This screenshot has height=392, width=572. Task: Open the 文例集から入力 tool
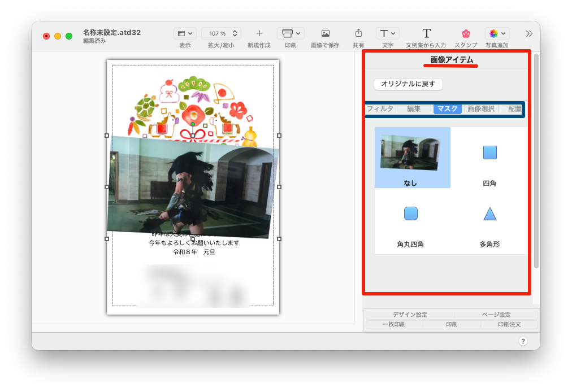point(426,33)
